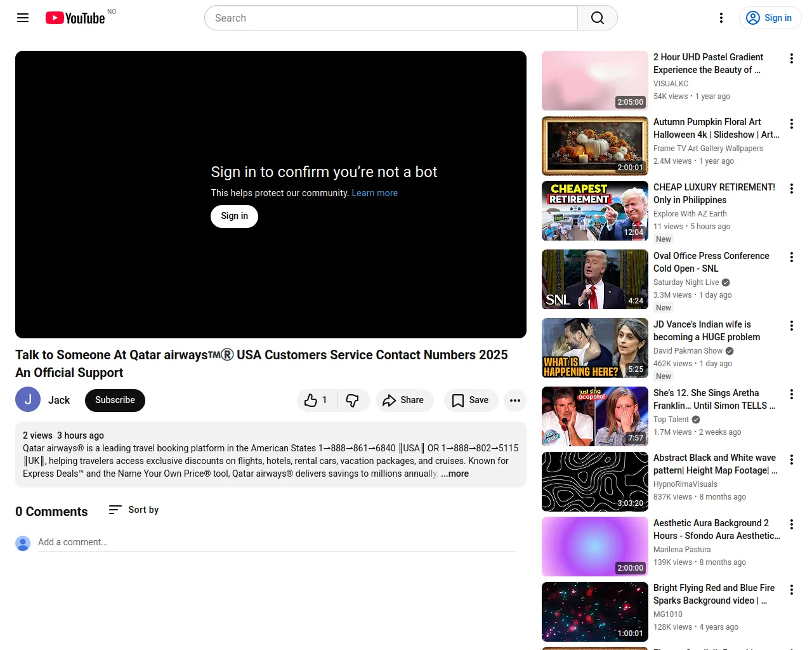The height and width of the screenshot is (650, 812).
Task: Click the magnifier search button
Action: (597, 18)
